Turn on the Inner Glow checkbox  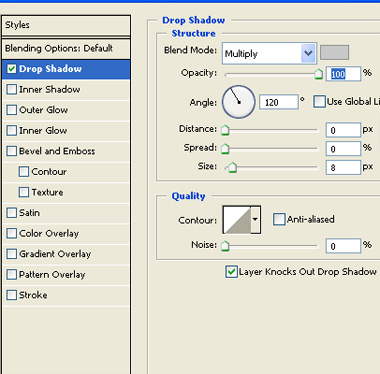(x=12, y=130)
